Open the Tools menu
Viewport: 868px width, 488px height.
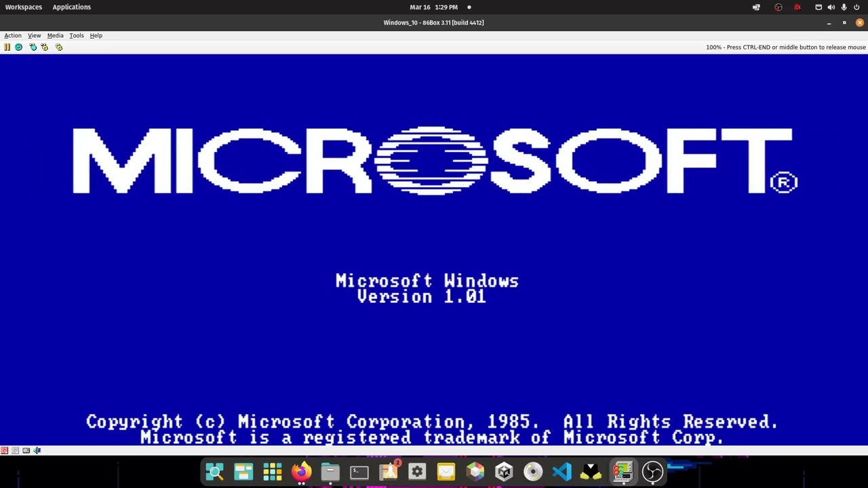click(x=76, y=35)
